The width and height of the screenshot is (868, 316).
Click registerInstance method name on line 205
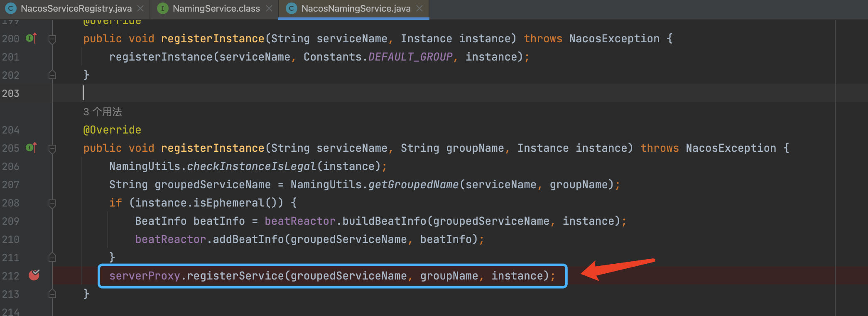[213, 148]
